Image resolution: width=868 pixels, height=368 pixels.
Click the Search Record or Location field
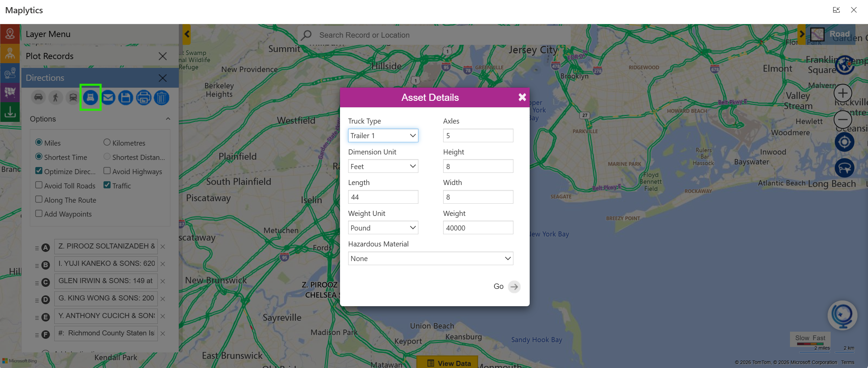click(x=407, y=35)
